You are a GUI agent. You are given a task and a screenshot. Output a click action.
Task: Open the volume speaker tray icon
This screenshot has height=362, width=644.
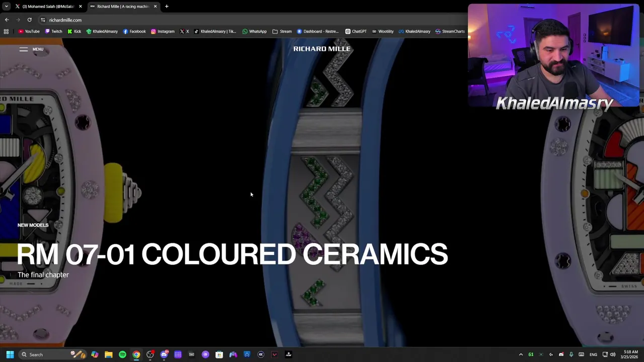coord(613,354)
